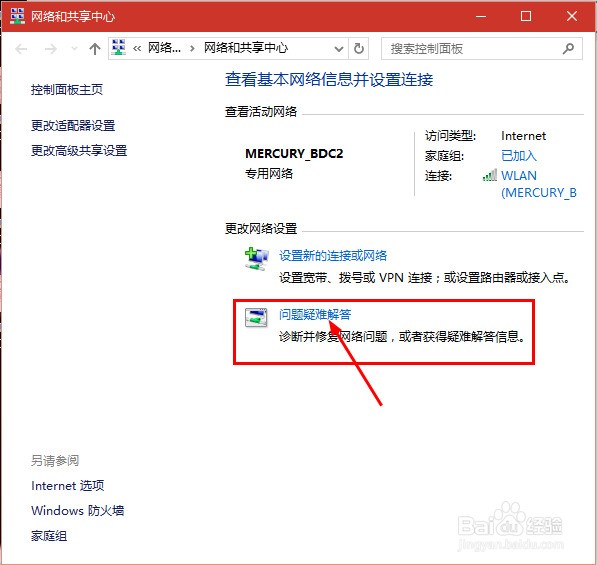
Task: Click the forward navigation arrow
Action: 51,49
